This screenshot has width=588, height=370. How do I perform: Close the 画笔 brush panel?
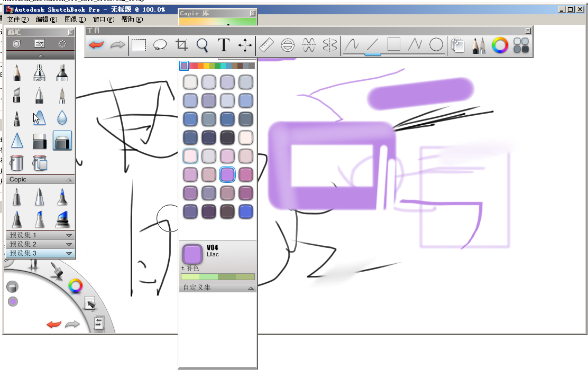[70, 32]
